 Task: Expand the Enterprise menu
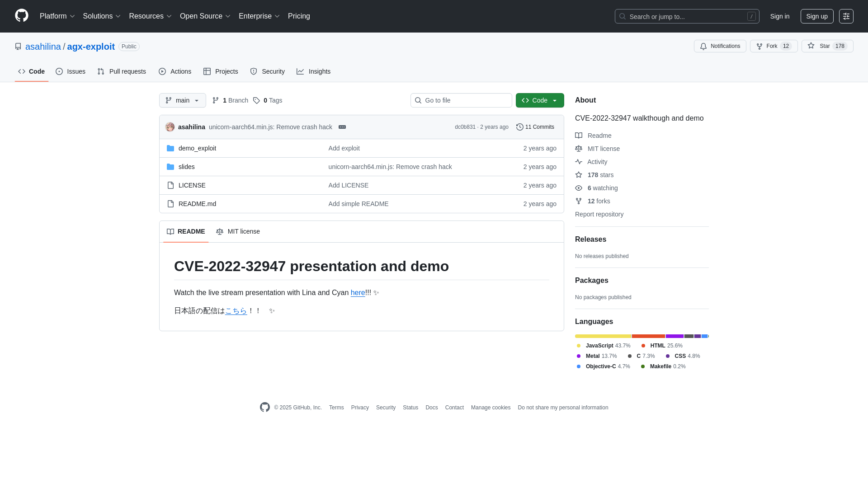(259, 16)
